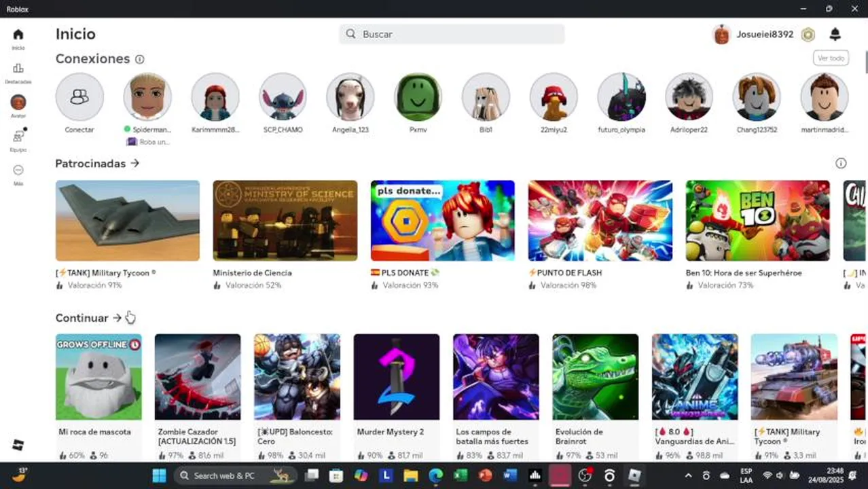Screen dimensions: 868x489
Task: Open the Windows Start button
Action: pyautogui.click(x=159, y=475)
